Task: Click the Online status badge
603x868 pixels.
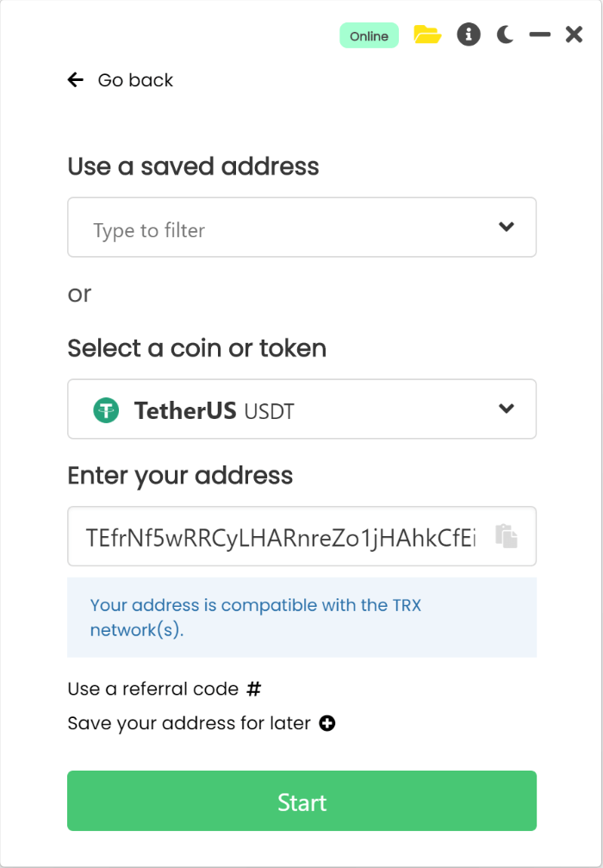Action: [x=369, y=36]
